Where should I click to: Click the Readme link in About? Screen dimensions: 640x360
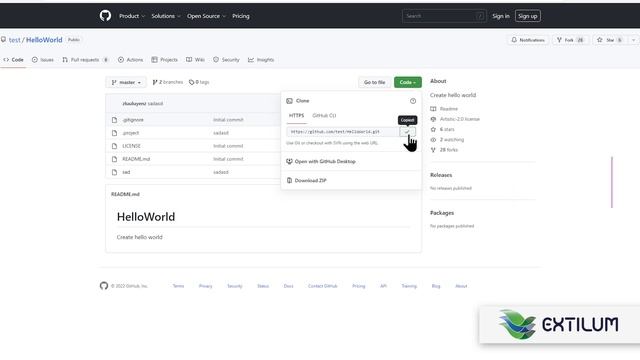coord(449,109)
